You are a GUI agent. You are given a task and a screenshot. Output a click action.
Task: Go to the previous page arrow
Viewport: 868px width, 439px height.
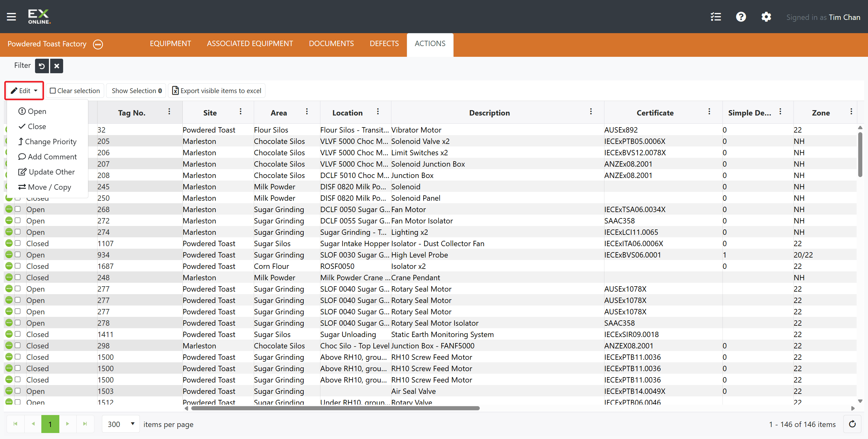(33, 424)
